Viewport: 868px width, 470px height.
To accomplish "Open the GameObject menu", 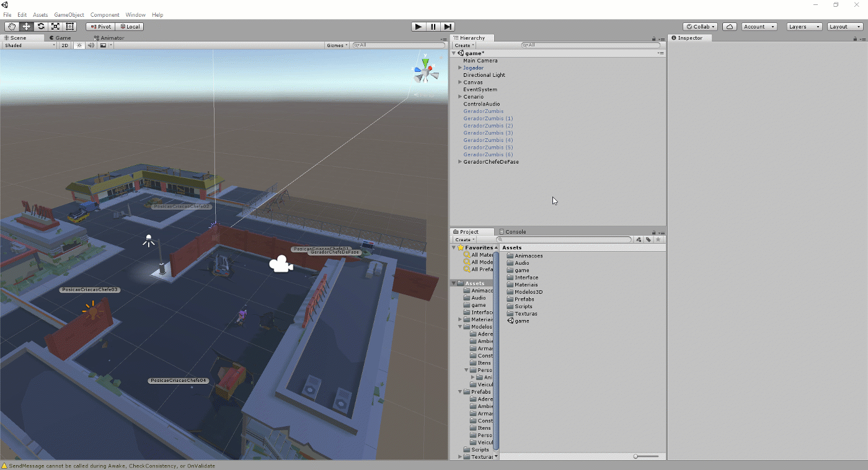I will (69, 15).
